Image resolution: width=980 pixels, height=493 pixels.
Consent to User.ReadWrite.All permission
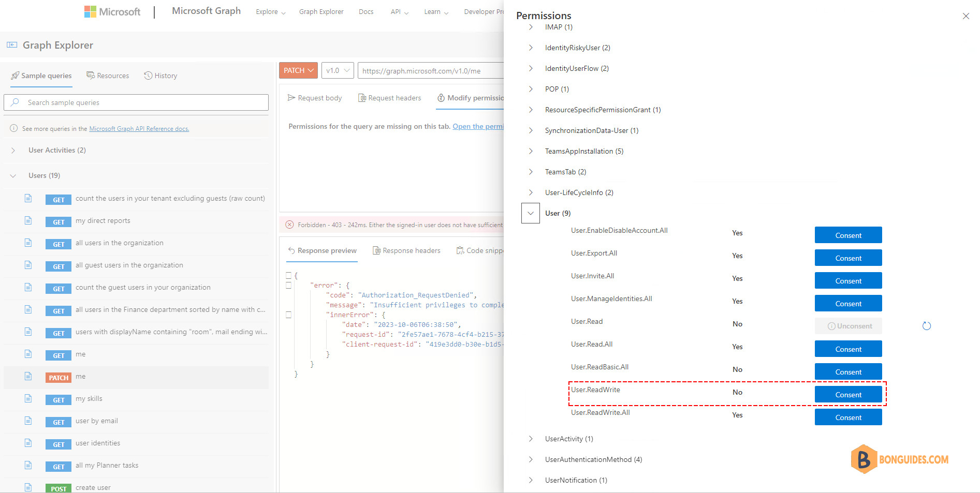[848, 417]
